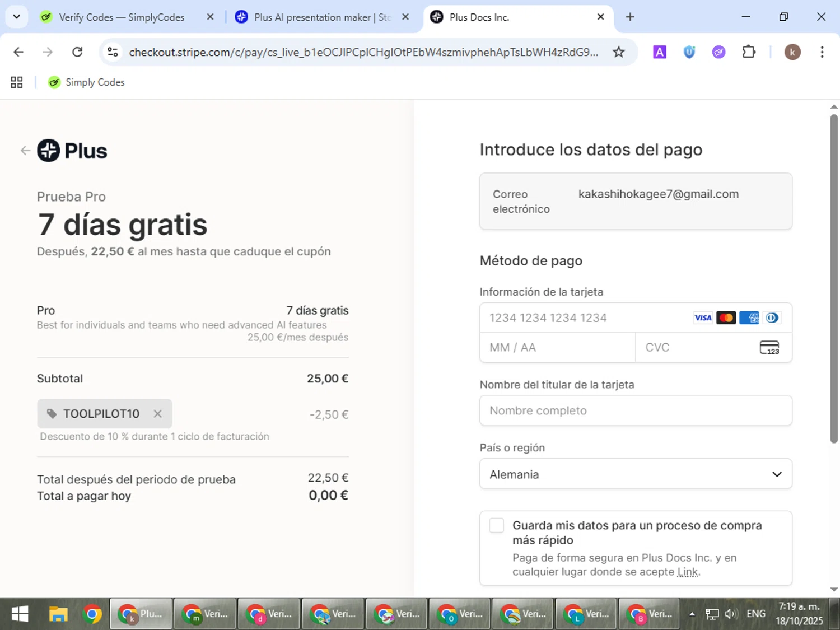Show hidden system tray icons
This screenshot has height=630, width=840.
pos(692,614)
